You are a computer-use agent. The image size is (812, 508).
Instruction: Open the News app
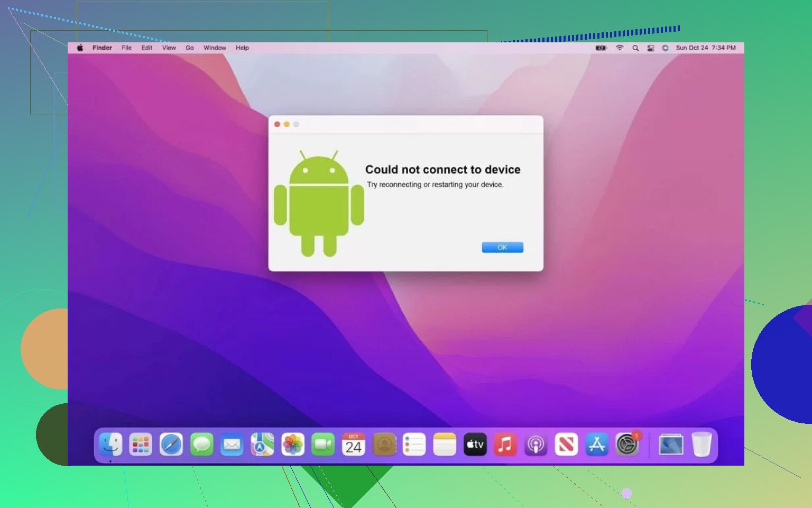[x=566, y=444]
